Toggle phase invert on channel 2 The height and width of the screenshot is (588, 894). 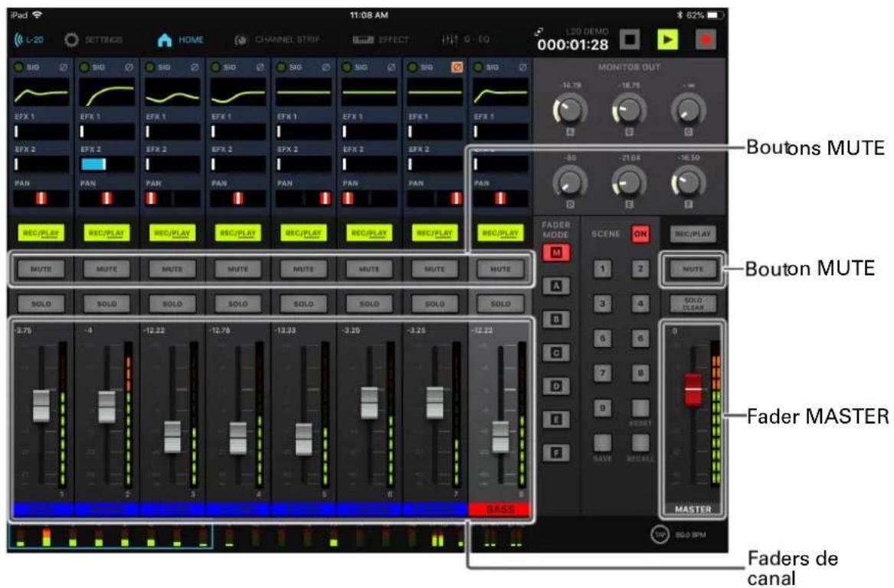129,67
